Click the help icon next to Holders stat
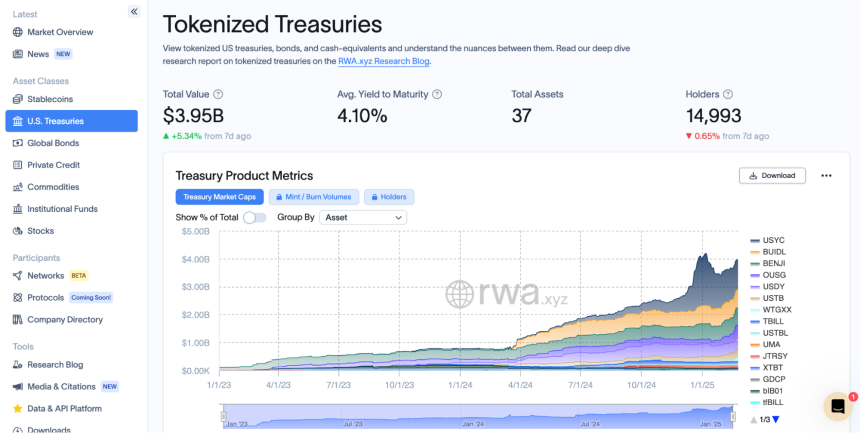The image size is (860, 433). [728, 94]
